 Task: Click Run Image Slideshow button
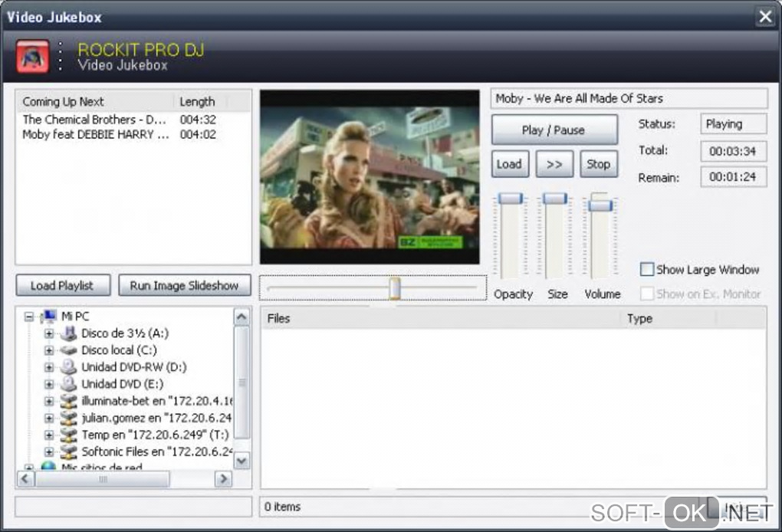pyautogui.click(x=185, y=286)
